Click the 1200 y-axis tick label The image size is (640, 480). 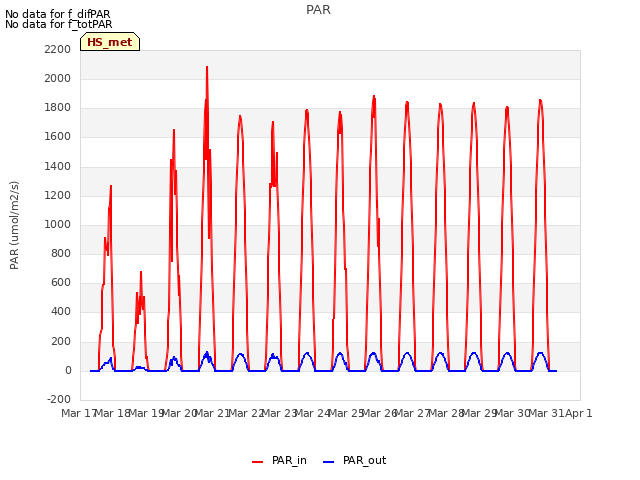coord(58,196)
